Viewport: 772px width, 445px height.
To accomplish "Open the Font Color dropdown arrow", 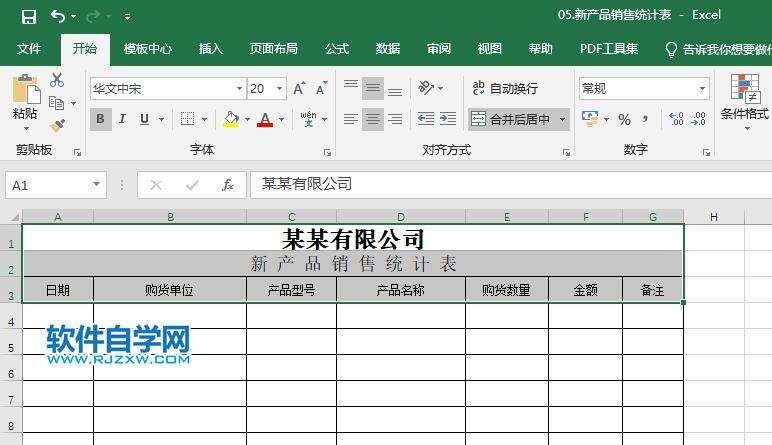I will (x=282, y=119).
